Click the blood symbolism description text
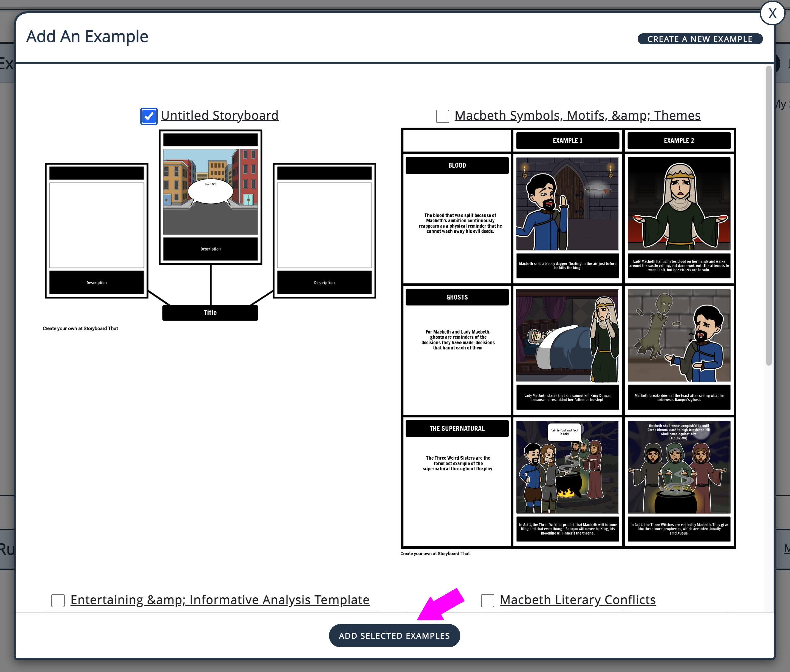 [x=460, y=223]
